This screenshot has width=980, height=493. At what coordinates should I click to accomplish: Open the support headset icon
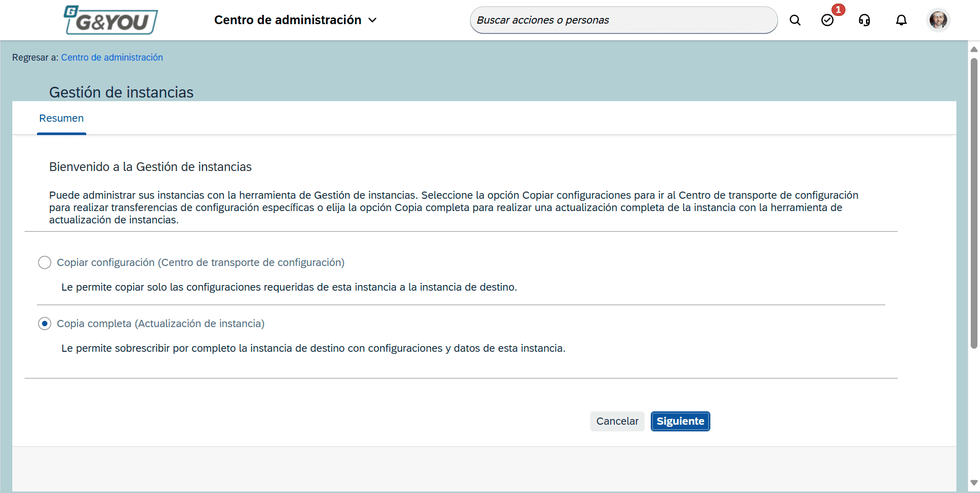pyautogui.click(x=864, y=20)
